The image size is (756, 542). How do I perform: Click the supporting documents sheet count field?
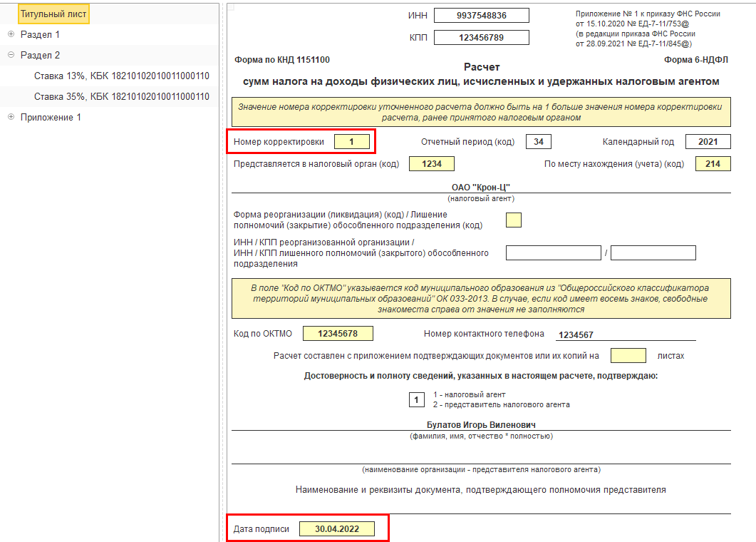click(x=628, y=356)
